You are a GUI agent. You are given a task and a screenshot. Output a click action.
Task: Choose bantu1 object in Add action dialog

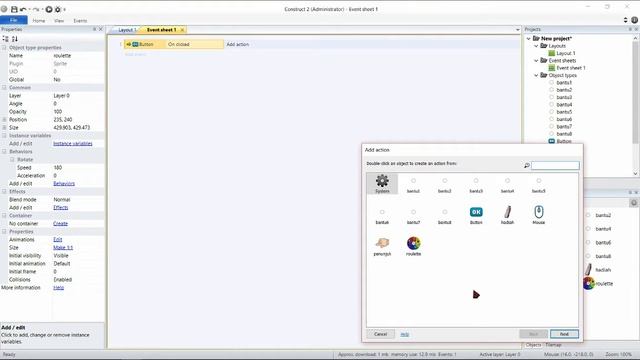[x=413, y=185]
